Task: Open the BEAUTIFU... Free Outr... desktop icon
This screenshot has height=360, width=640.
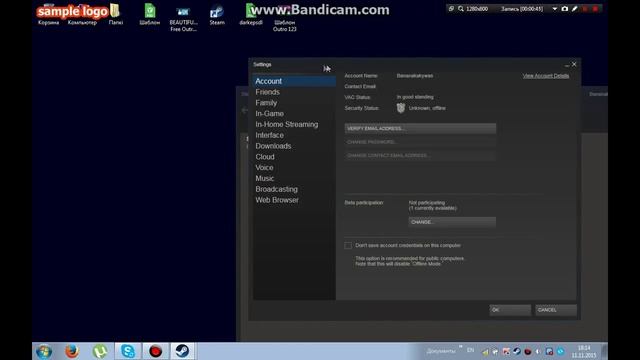Action: pos(183,18)
